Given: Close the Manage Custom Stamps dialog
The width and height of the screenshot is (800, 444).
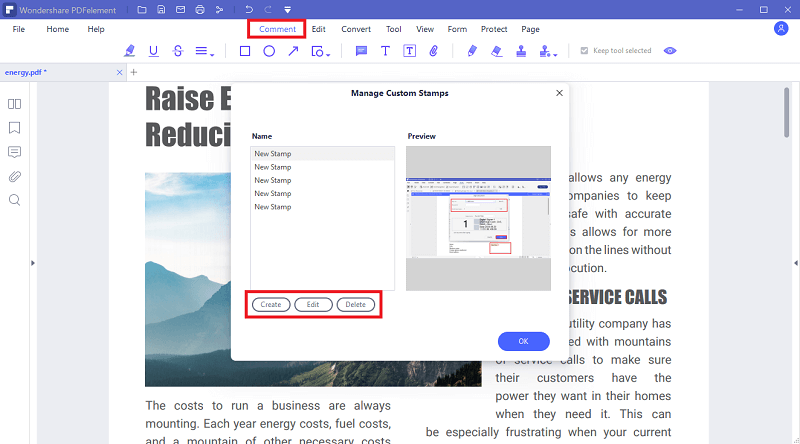Looking at the screenshot, I should (x=559, y=93).
